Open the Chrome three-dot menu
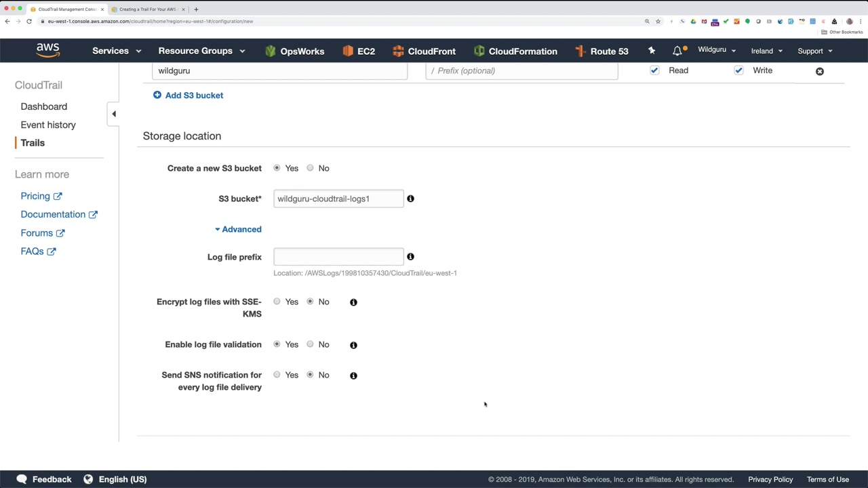 pos(860,21)
